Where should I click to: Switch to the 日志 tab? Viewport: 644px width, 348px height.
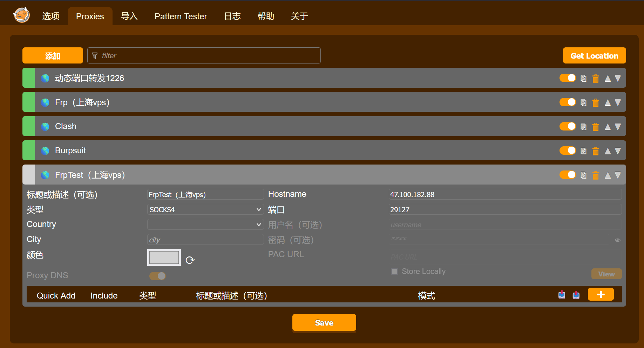click(x=232, y=16)
